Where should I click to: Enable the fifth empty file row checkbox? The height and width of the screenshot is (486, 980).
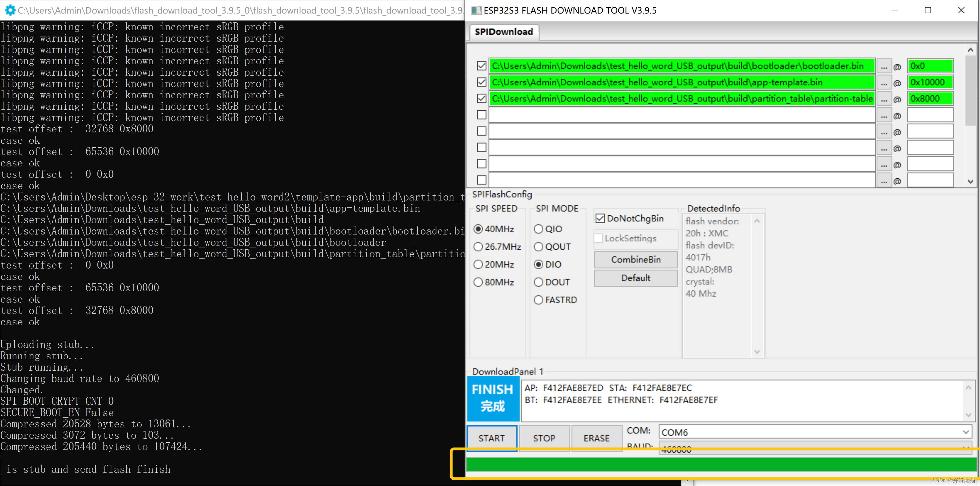point(481,131)
